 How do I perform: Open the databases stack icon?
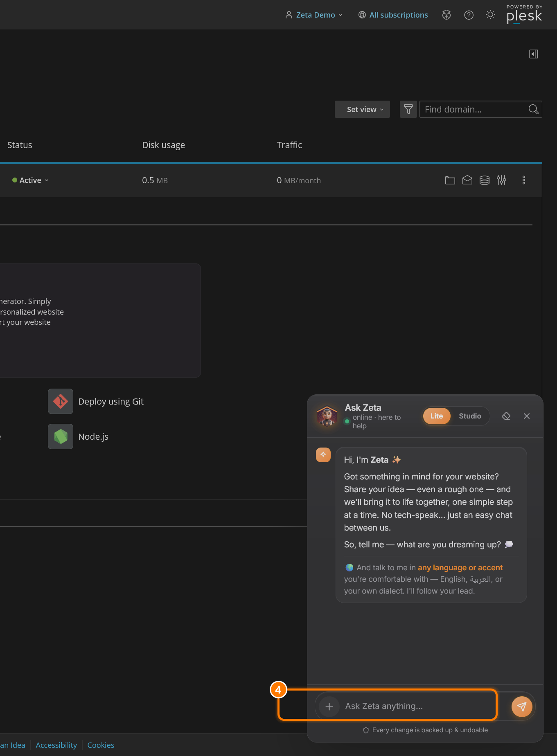pyautogui.click(x=484, y=180)
